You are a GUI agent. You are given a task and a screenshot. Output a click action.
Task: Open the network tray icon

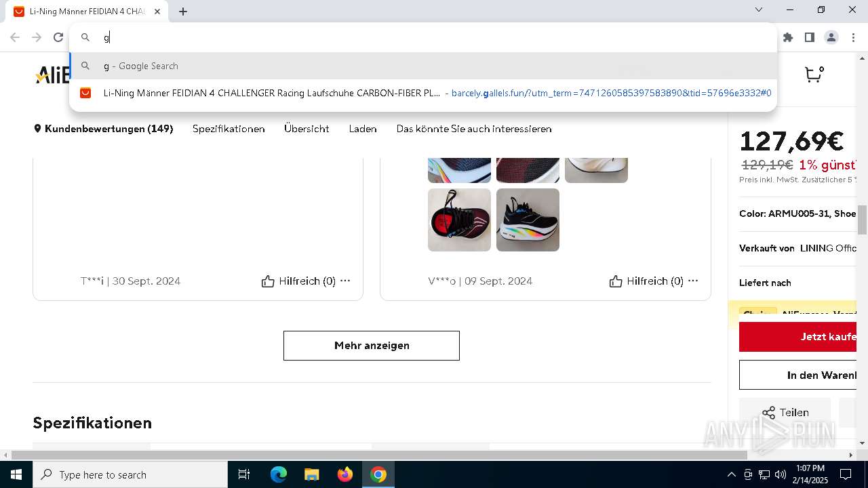pos(764,474)
